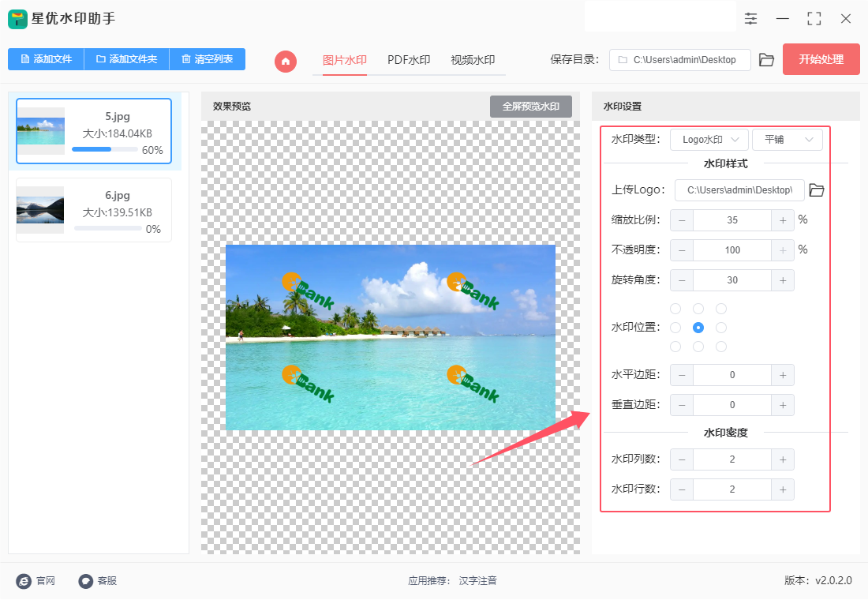The height and width of the screenshot is (600, 868).
Task: Decrease the 不透明度 value
Action: [682, 249]
